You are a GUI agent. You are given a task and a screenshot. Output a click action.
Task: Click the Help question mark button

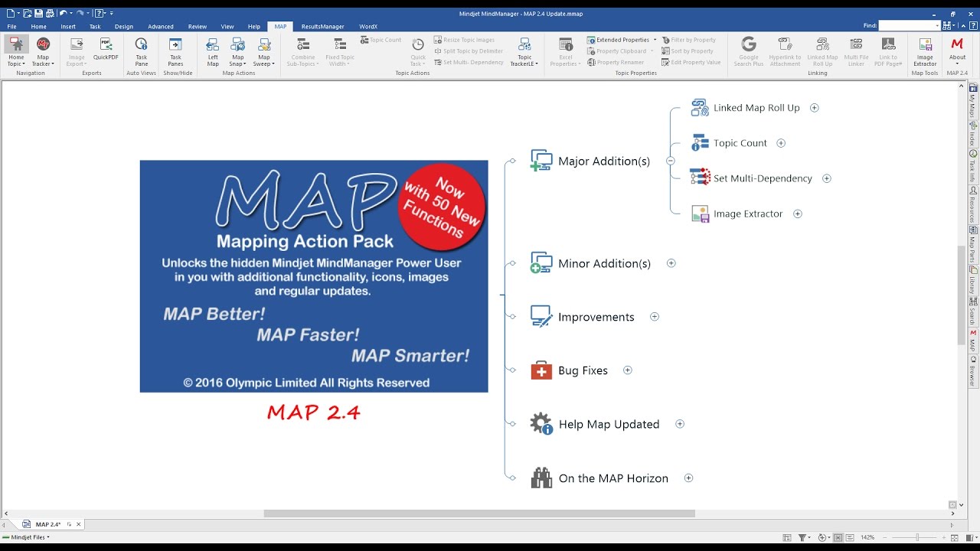tap(972, 25)
